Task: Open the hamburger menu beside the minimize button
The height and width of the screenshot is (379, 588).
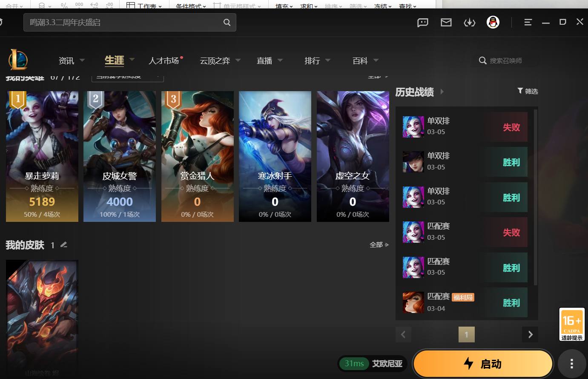Action: click(x=528, y=22)
